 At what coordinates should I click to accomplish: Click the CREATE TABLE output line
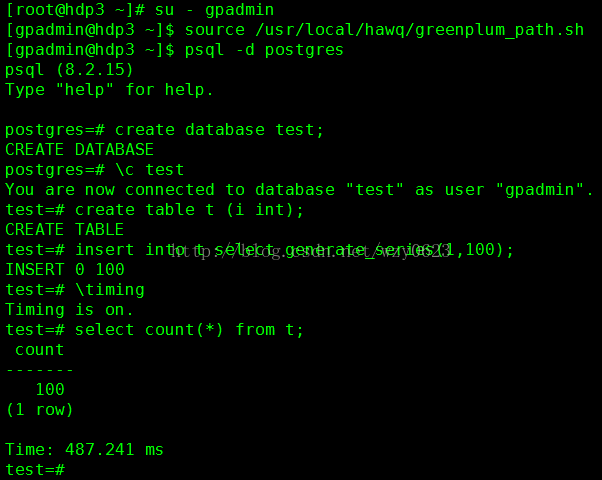coord(64,230)
